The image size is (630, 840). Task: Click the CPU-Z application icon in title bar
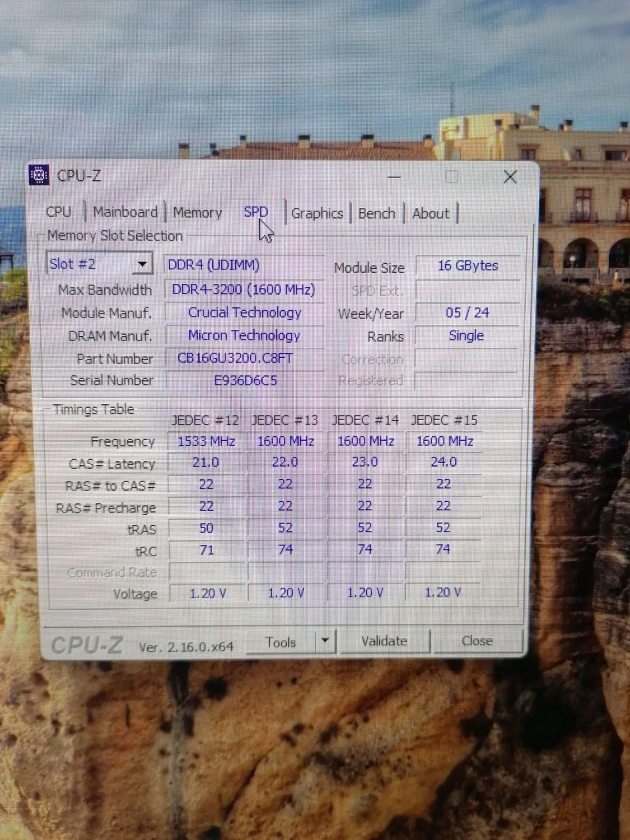pyautogui.click(x=39, y=175)
